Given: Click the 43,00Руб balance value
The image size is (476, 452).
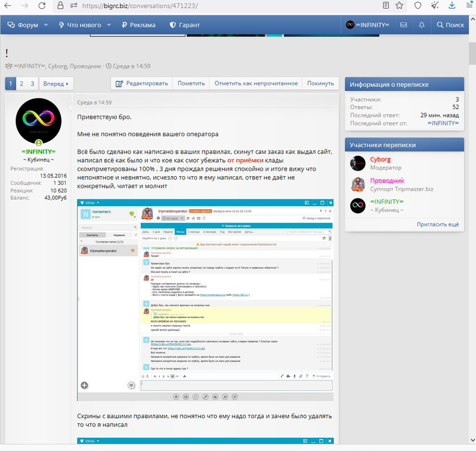Looking at the screenshot, I should [55, 198].
